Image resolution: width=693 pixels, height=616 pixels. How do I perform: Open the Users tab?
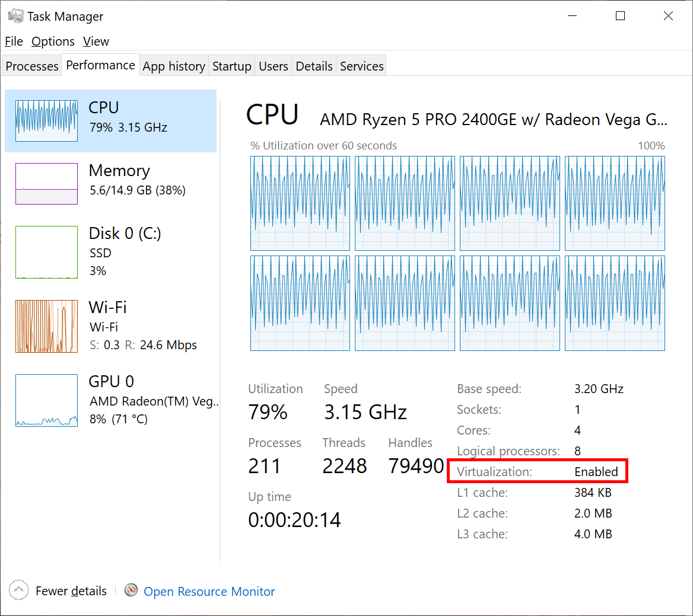tap(273, 66)
